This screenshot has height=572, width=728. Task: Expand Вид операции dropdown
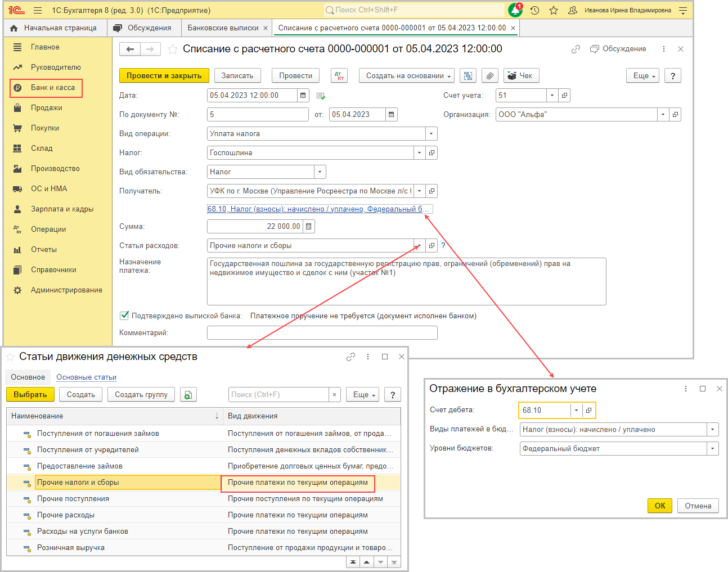tap(432, 134)
